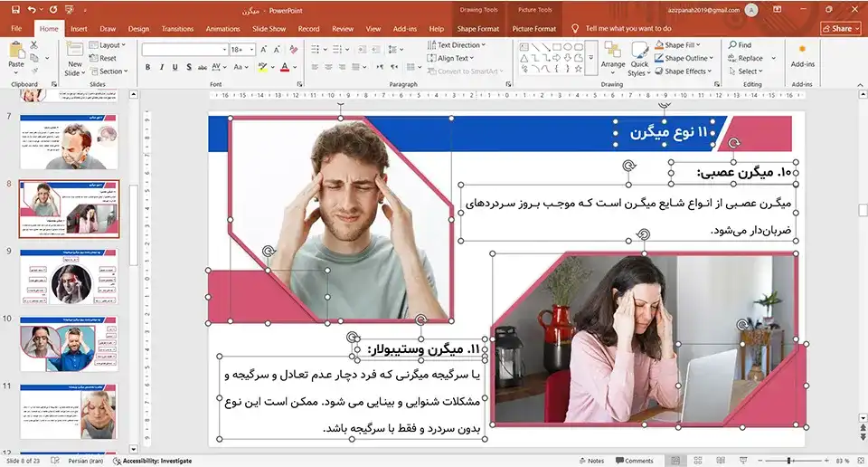This screenshot has width=868, height=467.
Task: Click spell check icon in status bar
Action: pyautogui.click(x=55, y=461)
